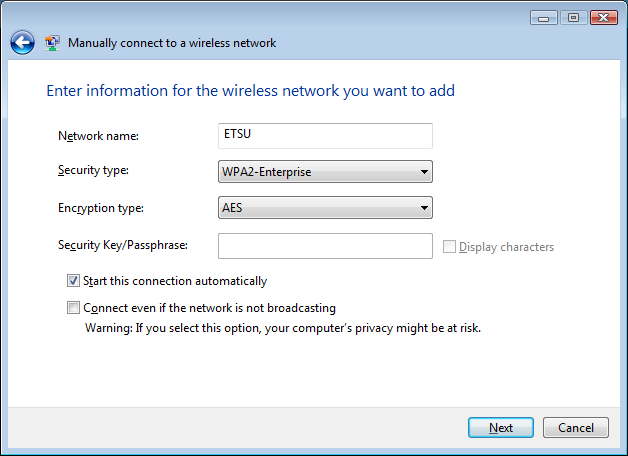This screenshot has height=456, width=628.
Task: Click the privacy risk warning text
Action: coord(283,327)
